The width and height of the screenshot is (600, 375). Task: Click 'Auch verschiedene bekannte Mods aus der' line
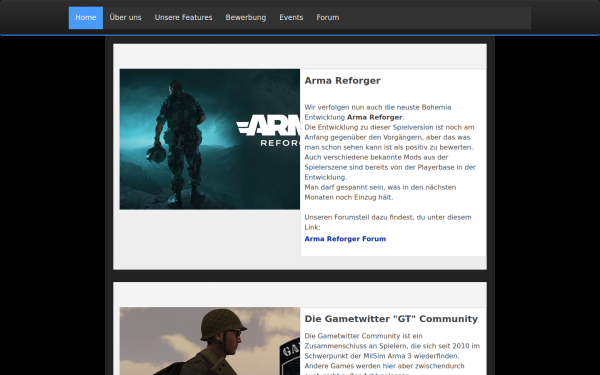click(x=376, y=157)
